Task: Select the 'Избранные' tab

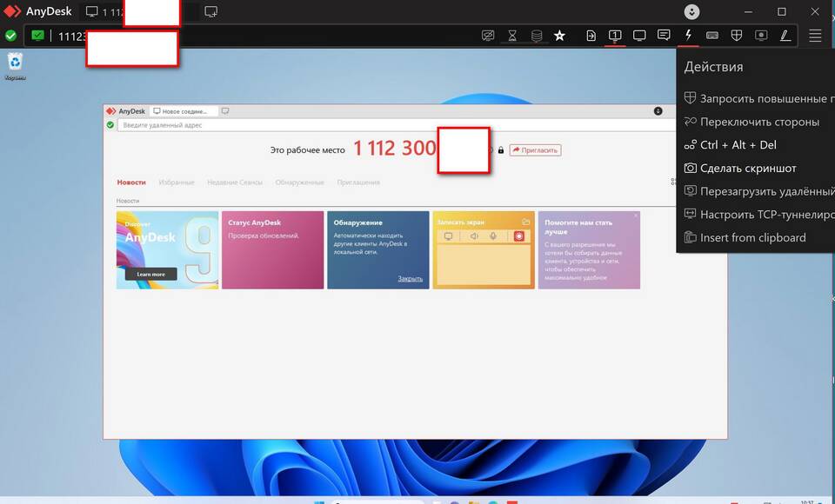Action: 177,182
